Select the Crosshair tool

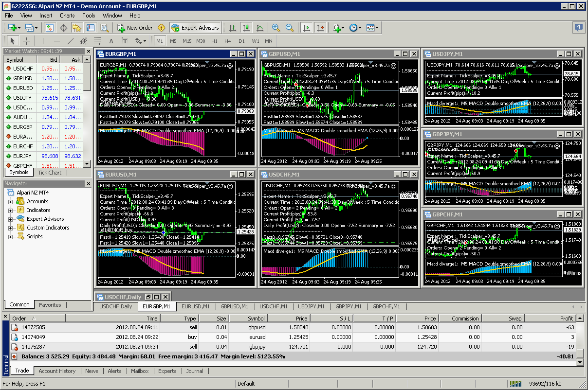click(x=26, y=41)
